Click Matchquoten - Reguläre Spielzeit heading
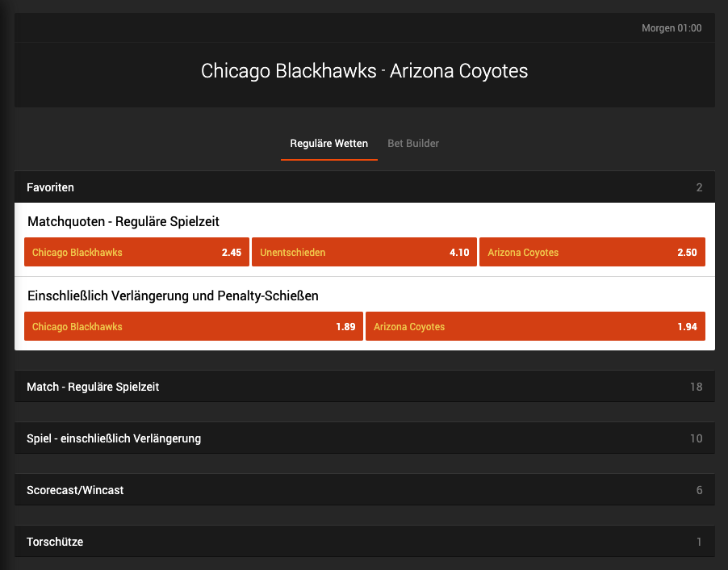728x570 pixels. 123,221
